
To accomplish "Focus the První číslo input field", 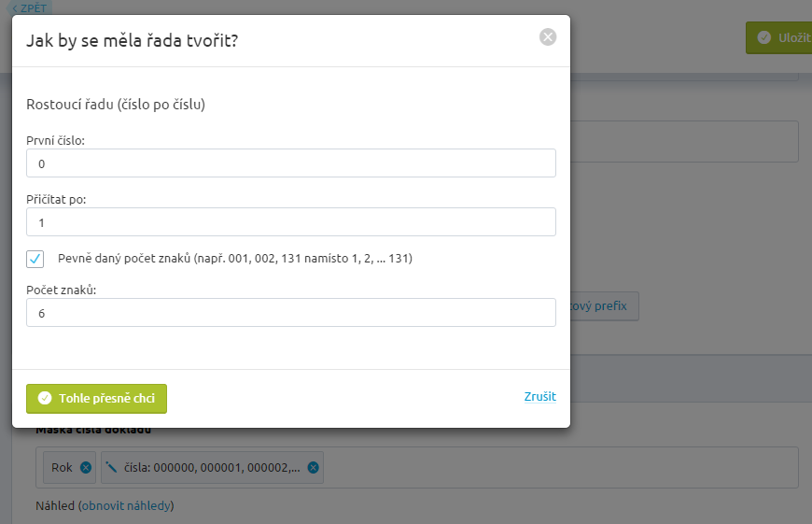I will coord(291,163).
